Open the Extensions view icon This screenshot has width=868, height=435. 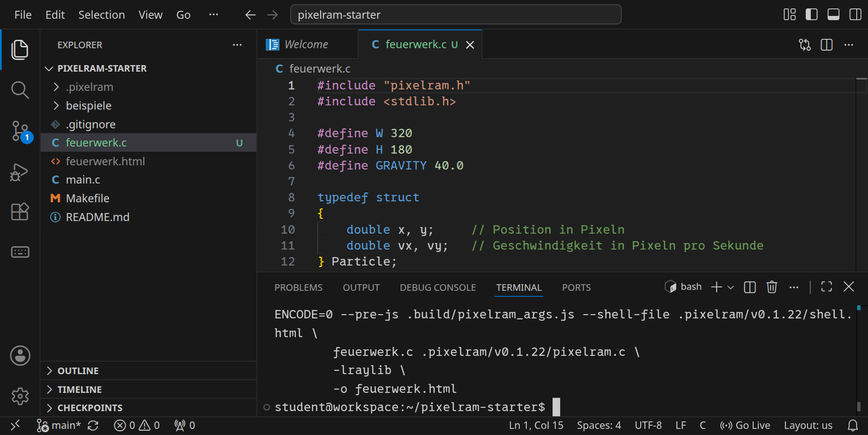(x=20, y=212)
